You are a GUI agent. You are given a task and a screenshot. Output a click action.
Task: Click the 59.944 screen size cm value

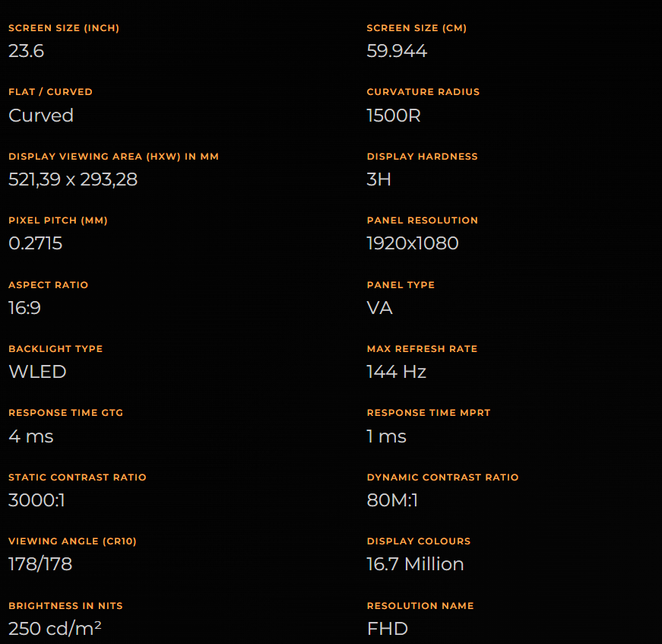tap(397, 51)
